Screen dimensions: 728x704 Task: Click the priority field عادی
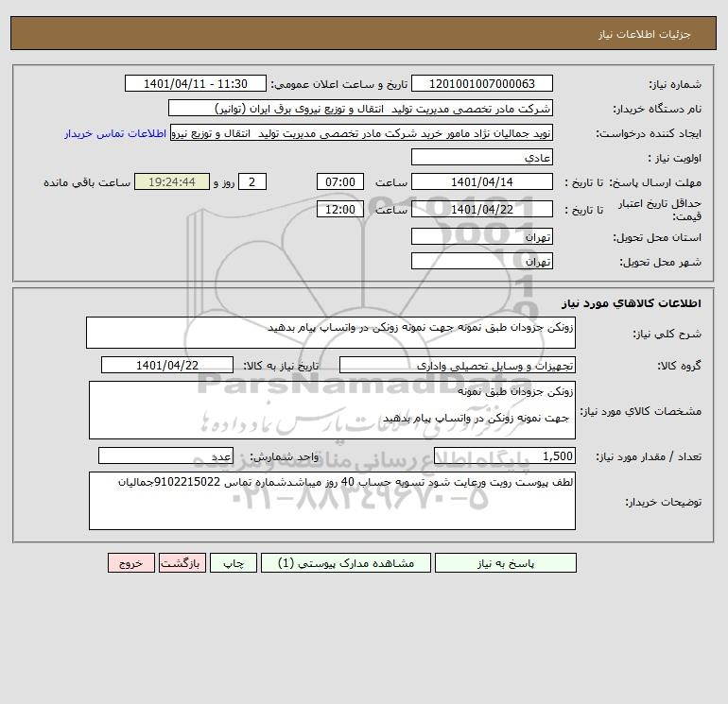tap(482, 157)
